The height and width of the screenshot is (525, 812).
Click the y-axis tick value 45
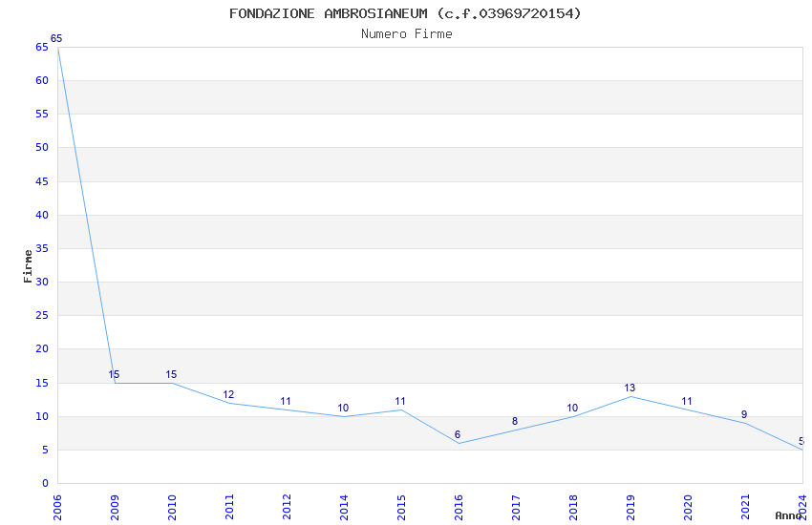point(42,181)
